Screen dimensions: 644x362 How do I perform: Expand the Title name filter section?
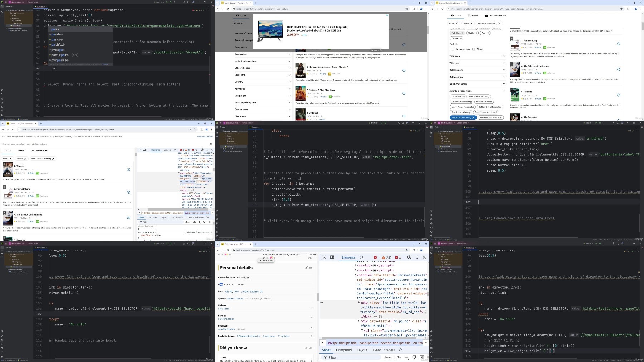click(x=477, y=56)
